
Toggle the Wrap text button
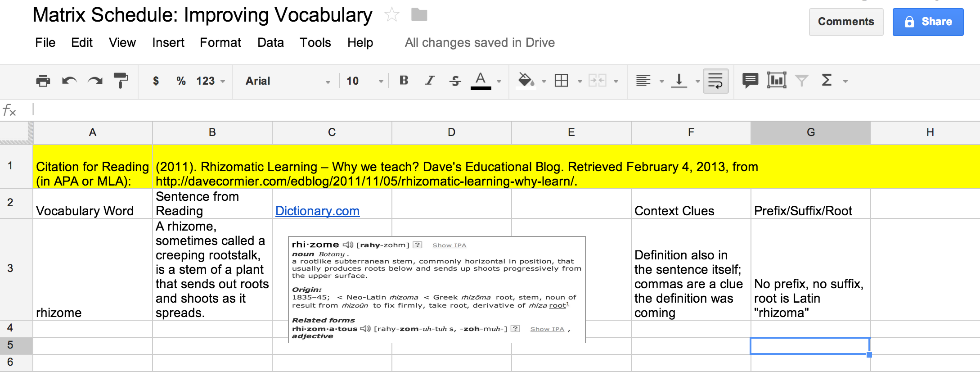point(715,81)
